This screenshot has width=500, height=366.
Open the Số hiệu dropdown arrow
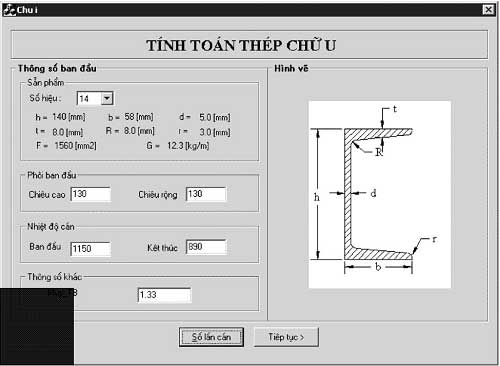click(107, 98)
